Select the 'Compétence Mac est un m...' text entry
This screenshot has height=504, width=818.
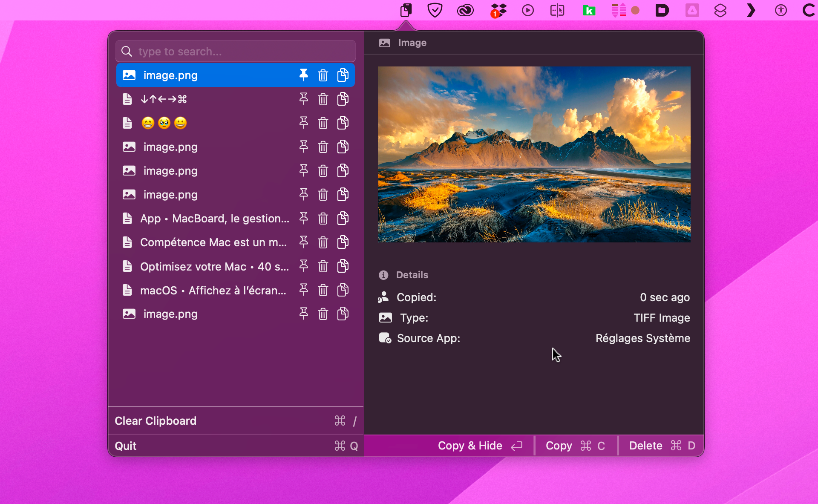(213, 242)
